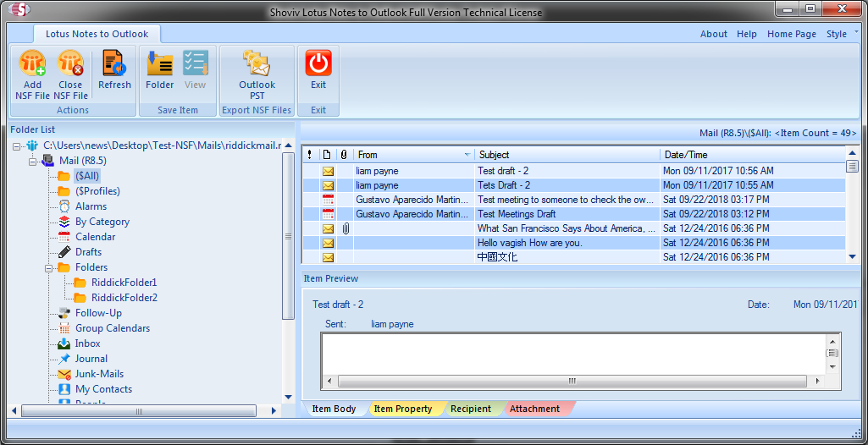Open the Alarms folder
This screenshot has width=868, height=445.
click(91, 206)
